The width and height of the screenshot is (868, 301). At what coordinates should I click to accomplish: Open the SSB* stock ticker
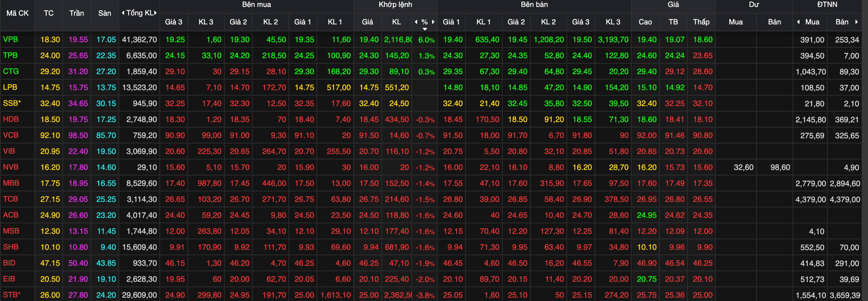coord(12,103)
